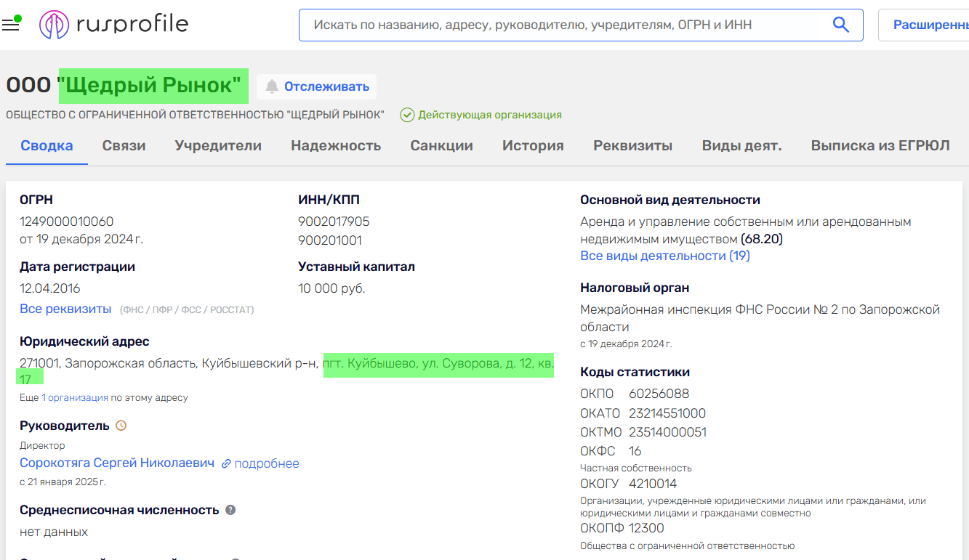Viewport: 969px width, 560px height.
Task: Click the question mark icon by Среднесписочная численность
Action: click(230, 510)
